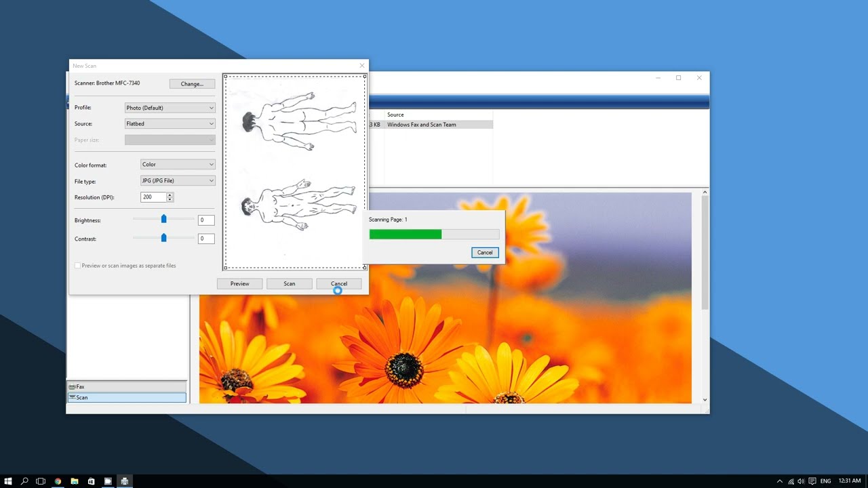Expand the Color format dropdown
This screenshot has height=488, width=868.
(178, 165)
